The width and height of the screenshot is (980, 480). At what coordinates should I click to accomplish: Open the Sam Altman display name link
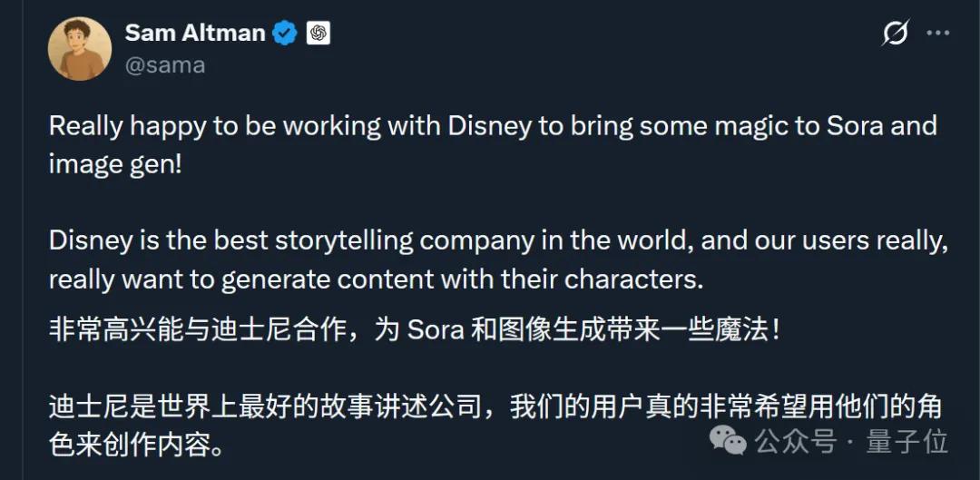[194, 34]
